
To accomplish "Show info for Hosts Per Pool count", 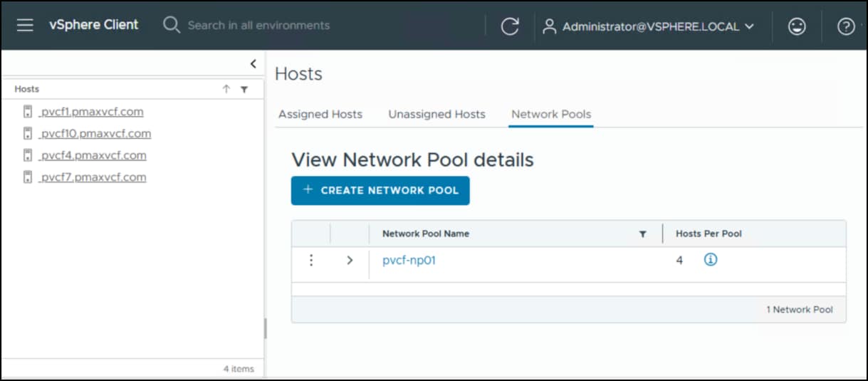I will [x=711, y=260].
